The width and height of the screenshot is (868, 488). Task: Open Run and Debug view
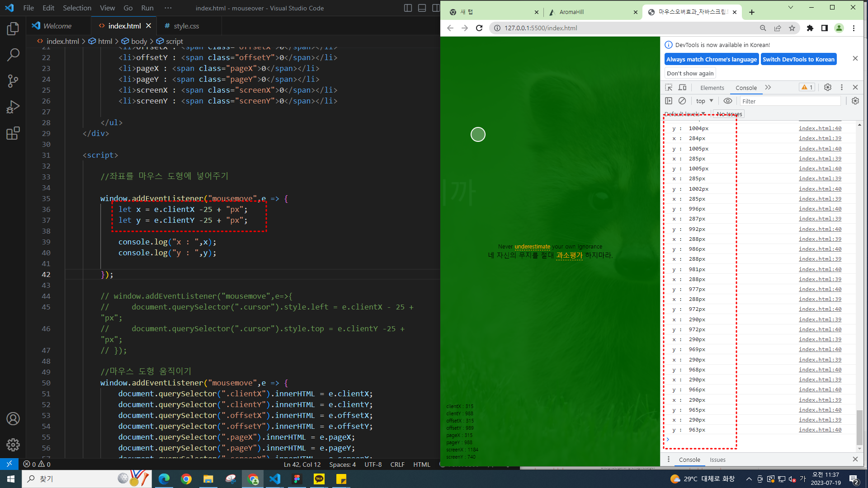click(13, 107)
